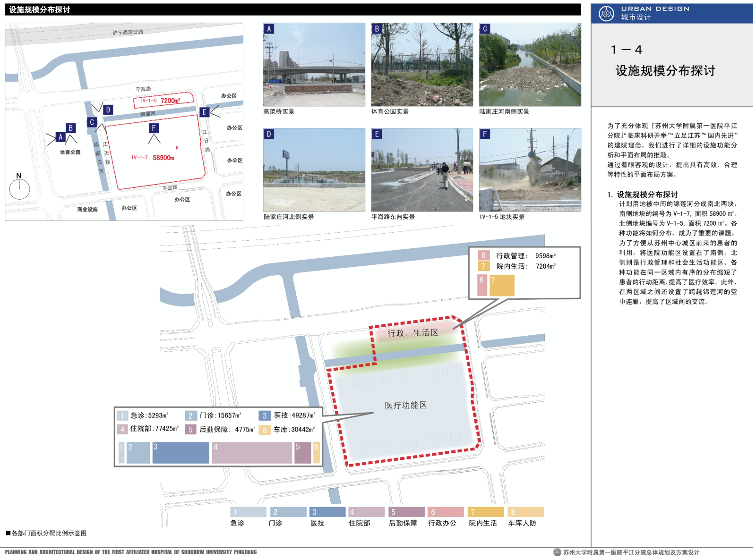The height and width of the screenshot is (559, 756).
Task: Select viewpoint marker E near 办公区
Action: click(204, 112)
